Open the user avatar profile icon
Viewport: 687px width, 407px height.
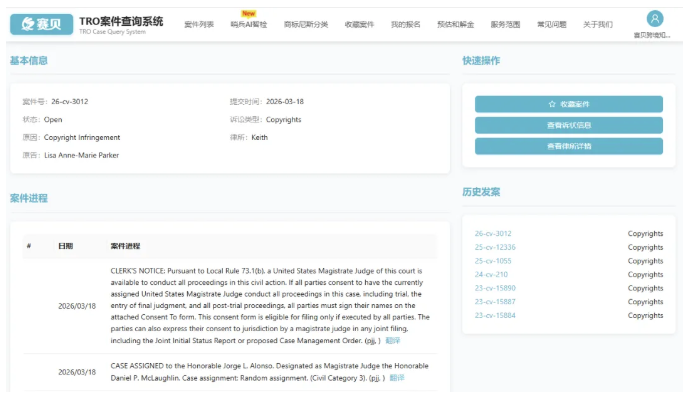(x=654, y=18)
